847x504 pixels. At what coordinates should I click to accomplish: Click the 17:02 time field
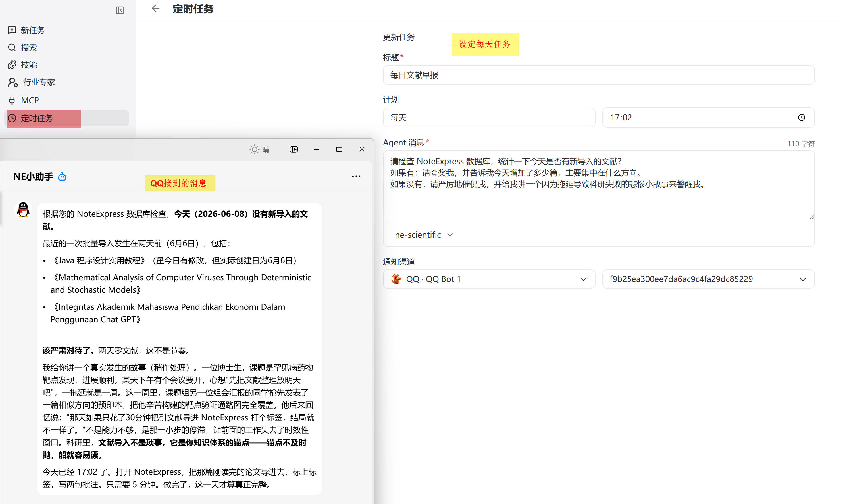point(708,118)
